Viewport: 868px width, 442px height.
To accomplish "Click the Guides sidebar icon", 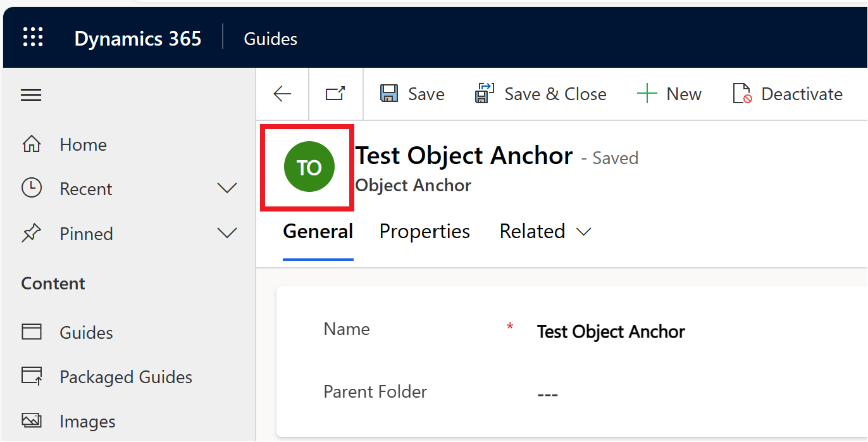I will 31,332.
